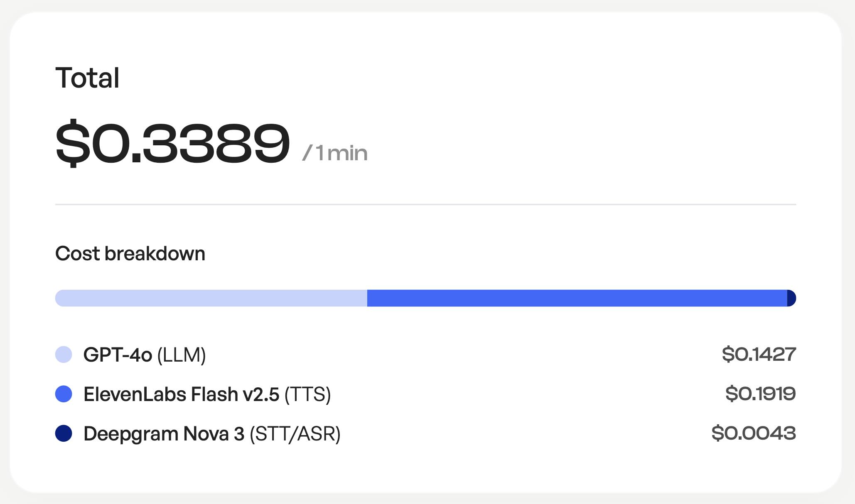
Task: Click the $0.1919 ElevenLabs cost value
Action: [x=761, y=394]
